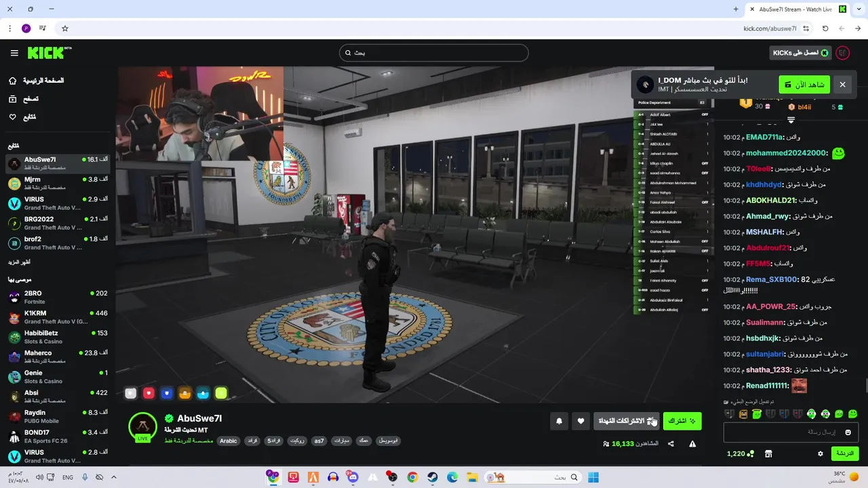Open BOND17 EA Sports FC 26 channel
868x488 pixels.
(x=58, y=436)
